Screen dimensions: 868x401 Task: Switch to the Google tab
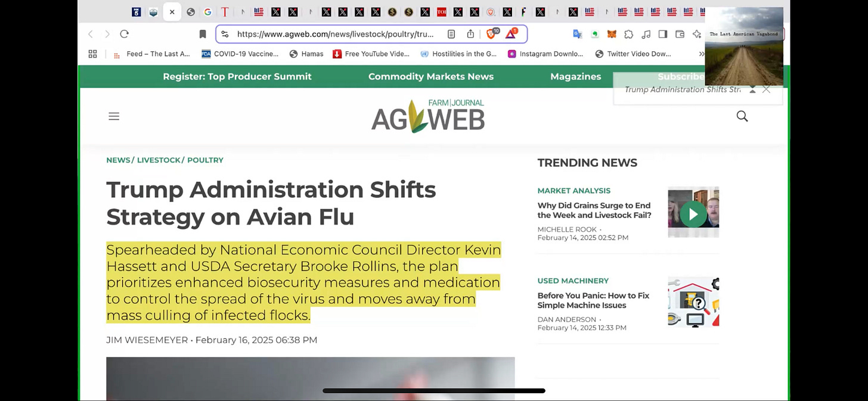[x=207, y=12]
